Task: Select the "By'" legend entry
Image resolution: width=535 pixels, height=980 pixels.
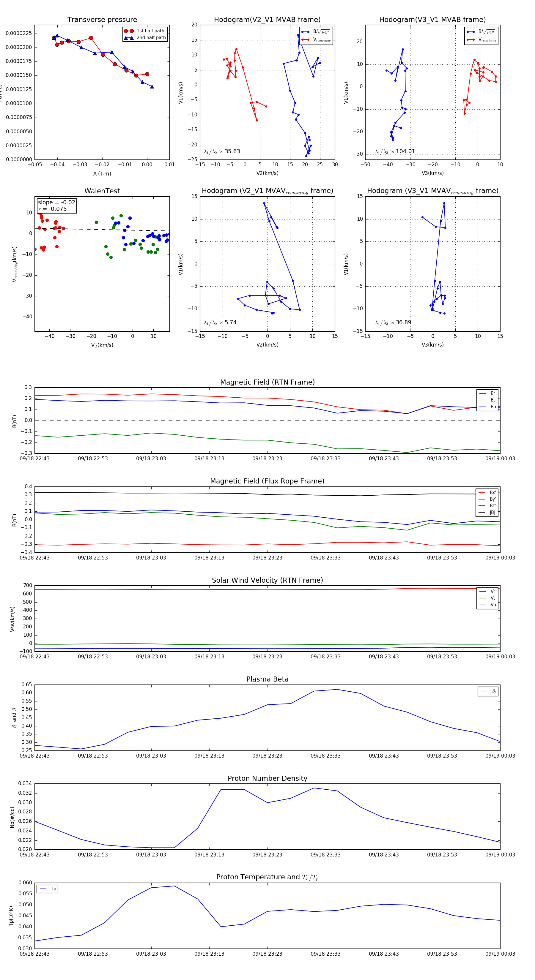Action: (x=487, y=499)
